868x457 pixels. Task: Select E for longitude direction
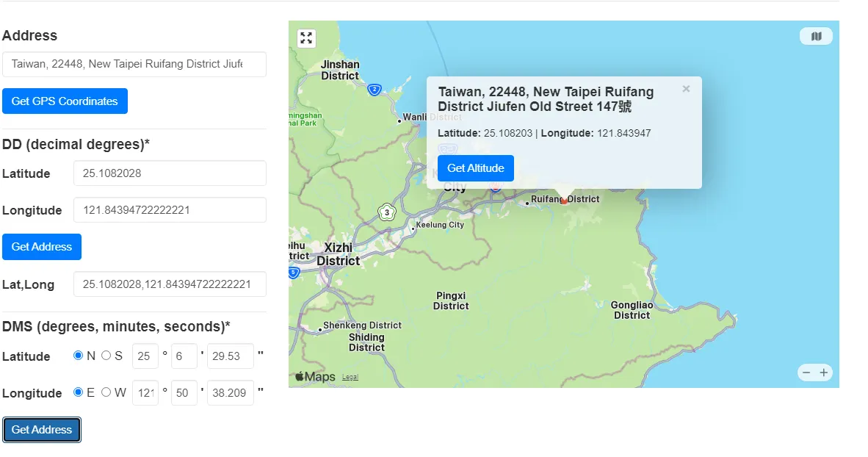(79, 392)
